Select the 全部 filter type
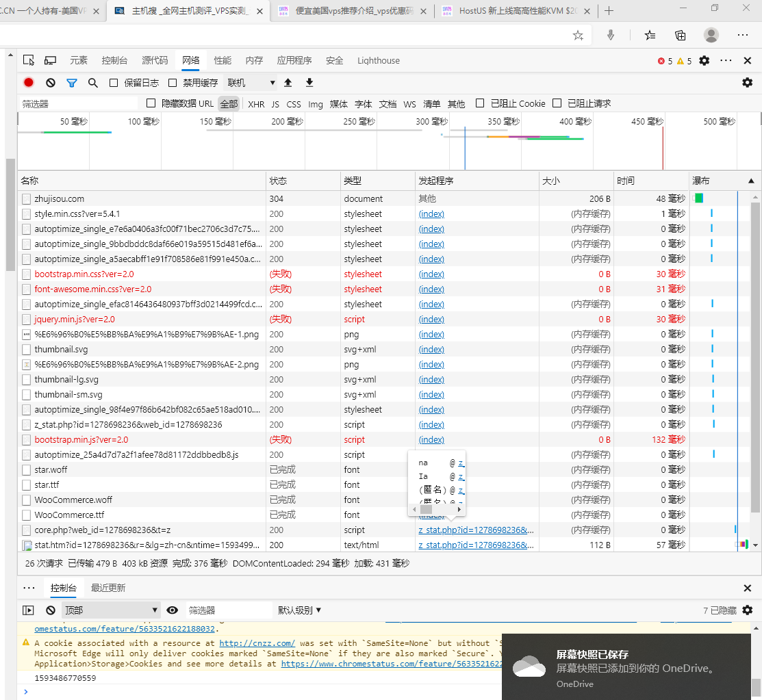762x700 pixels. pos(229,104)
